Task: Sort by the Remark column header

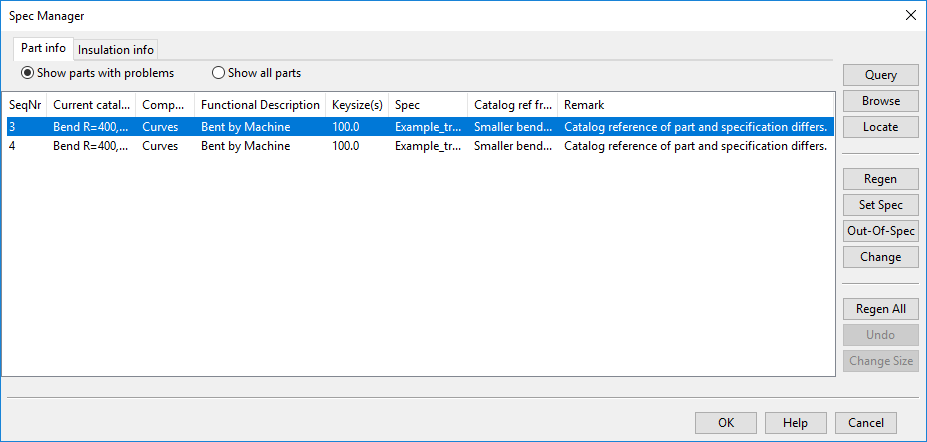Action: [695, 105]
